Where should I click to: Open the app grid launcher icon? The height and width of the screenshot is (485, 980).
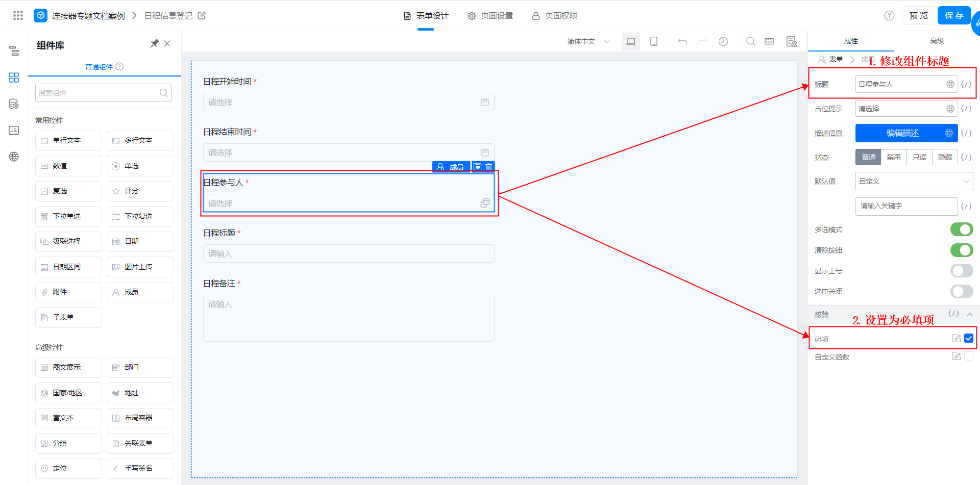pos(18,15)
